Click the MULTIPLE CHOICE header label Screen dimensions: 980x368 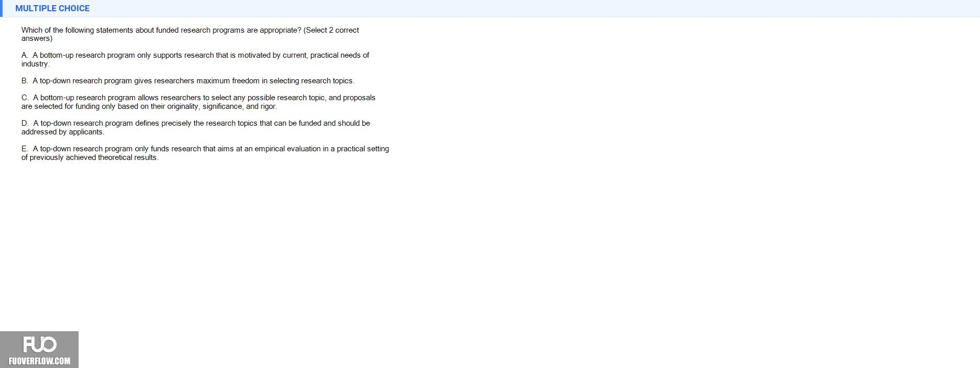click(53, 8)
